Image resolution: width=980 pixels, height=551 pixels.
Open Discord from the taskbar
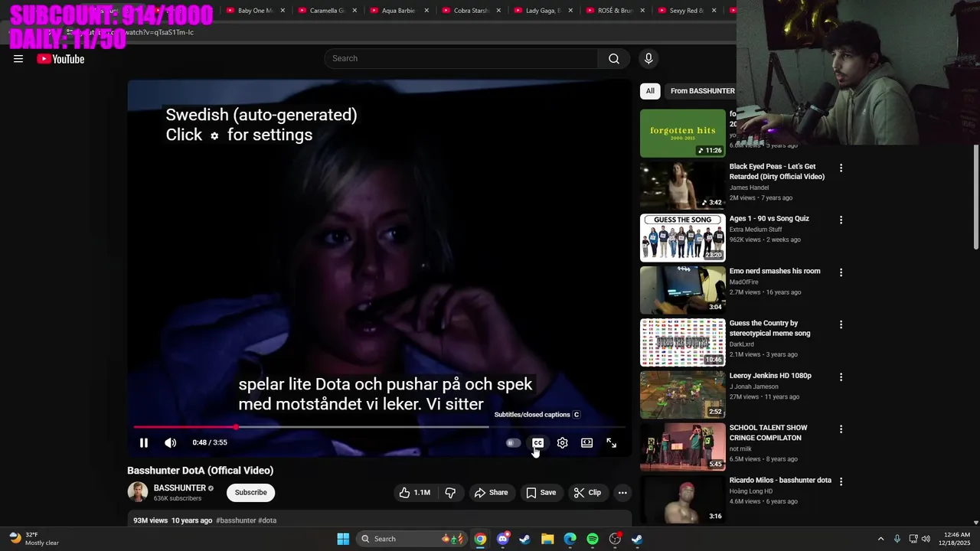tap(503, 539)
